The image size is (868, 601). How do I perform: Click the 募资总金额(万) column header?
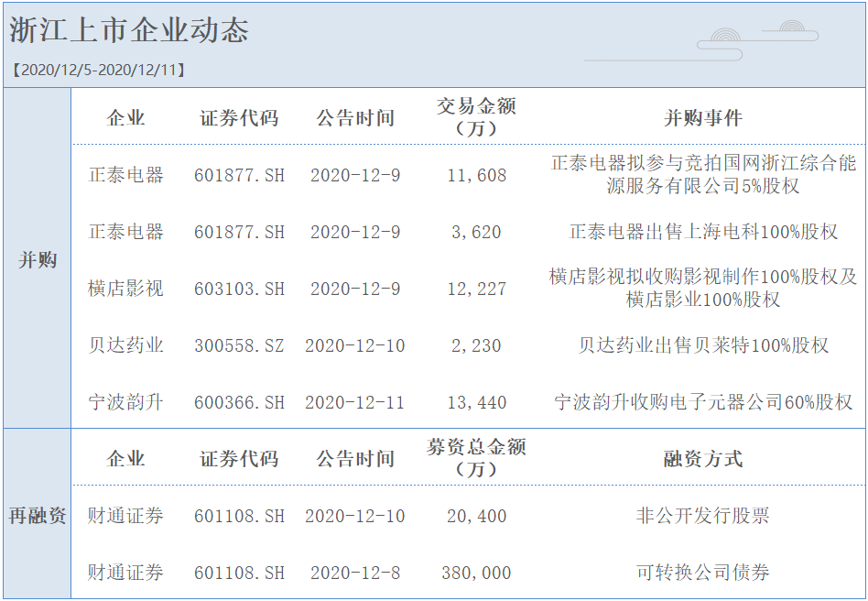(477, 458)
